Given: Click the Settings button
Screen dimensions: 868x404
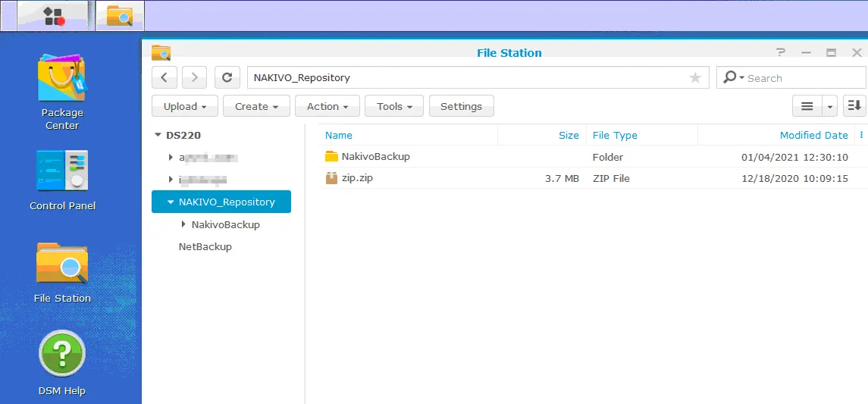Looking at the screenshot, I should 461,107.
